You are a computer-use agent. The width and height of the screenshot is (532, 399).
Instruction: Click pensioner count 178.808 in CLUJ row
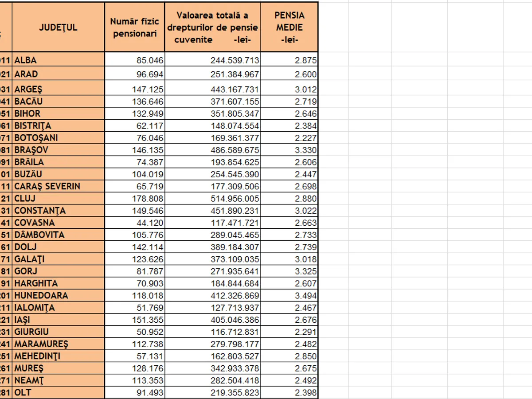[x=135, y=199]
